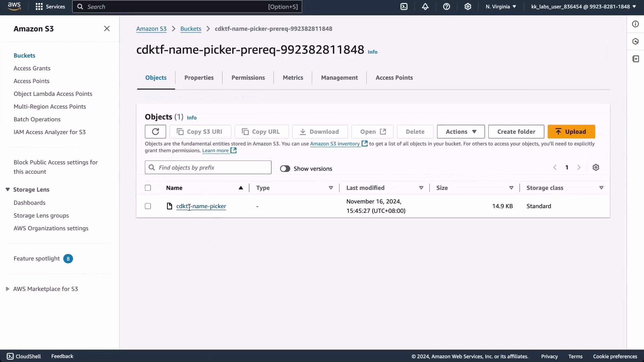
Task: Open the notifications bell
Action: point(425,7)
